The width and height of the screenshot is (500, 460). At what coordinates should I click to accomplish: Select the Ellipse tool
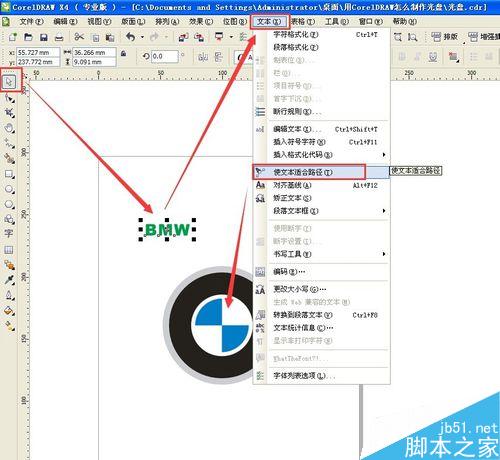click(9, 189)
